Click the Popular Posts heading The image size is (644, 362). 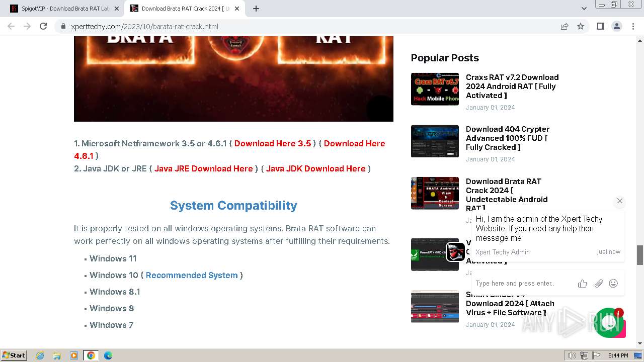coord(445,58)
